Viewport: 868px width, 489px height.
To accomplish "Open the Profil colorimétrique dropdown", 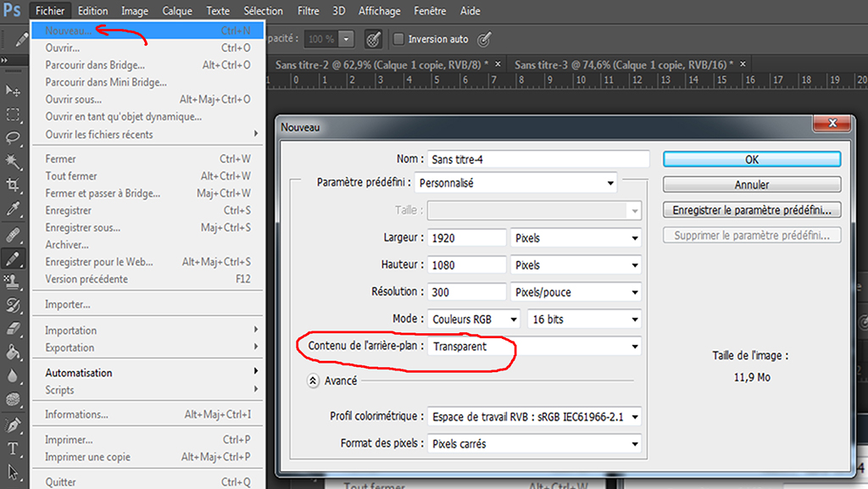I will [535, 416].
